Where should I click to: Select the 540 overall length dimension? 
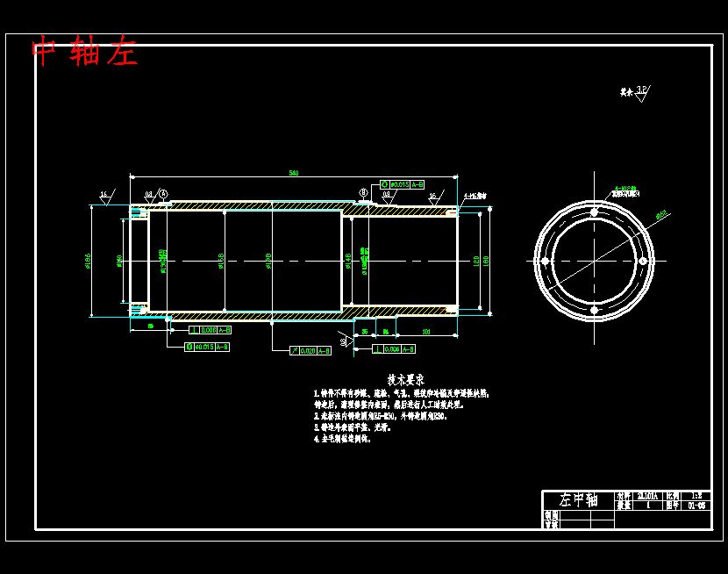(x=294, y=173)
